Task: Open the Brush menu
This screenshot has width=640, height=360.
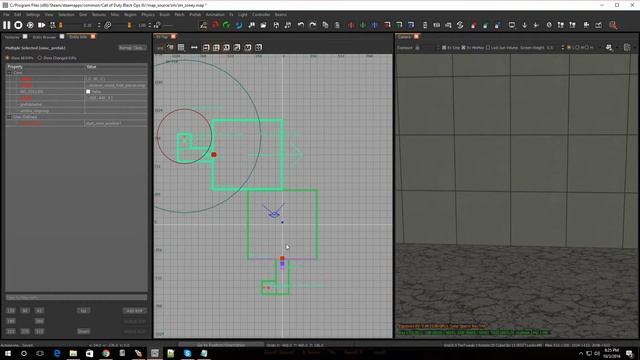Action: coord(164,14)
